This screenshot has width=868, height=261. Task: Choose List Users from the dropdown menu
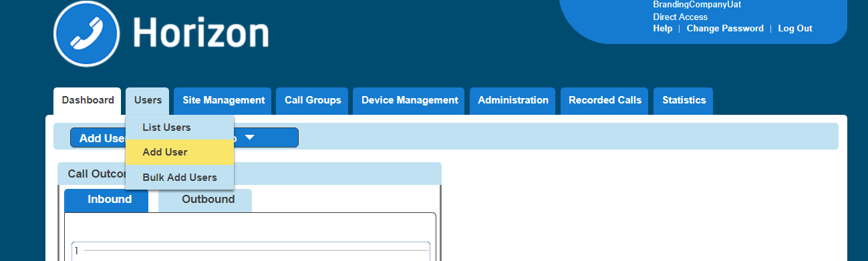click(x=180, y=127)
